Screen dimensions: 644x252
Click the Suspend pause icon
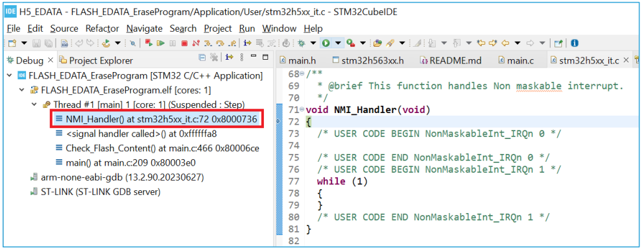click(x=173, y=43)
